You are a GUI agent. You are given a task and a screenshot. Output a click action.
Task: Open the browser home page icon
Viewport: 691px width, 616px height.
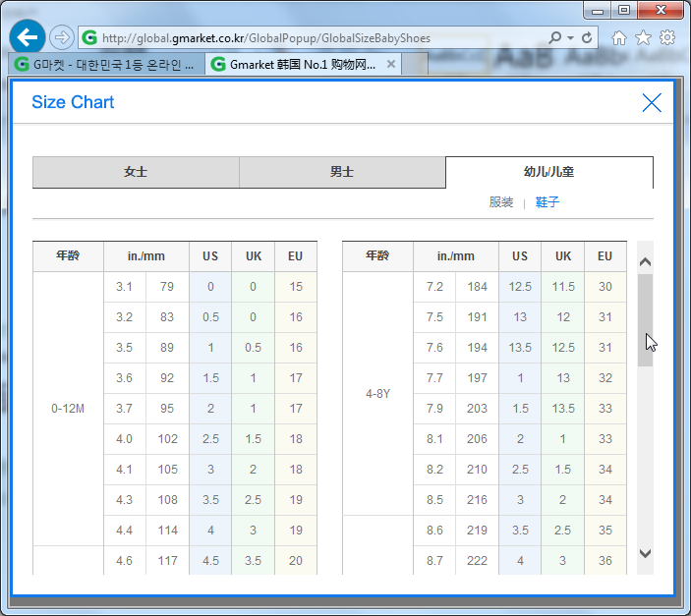pyautogui.click(x=619, y=38)
